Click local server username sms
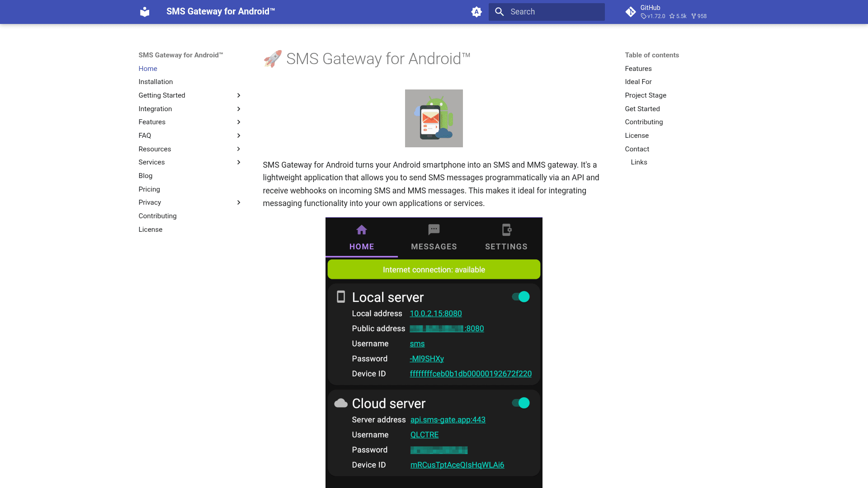The width and height of the screenshot is (868, 488). coord(417,344)
